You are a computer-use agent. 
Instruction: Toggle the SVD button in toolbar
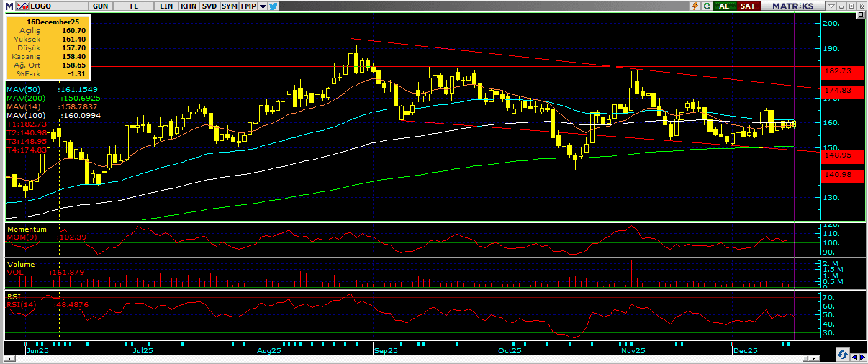tap(209, 6)
